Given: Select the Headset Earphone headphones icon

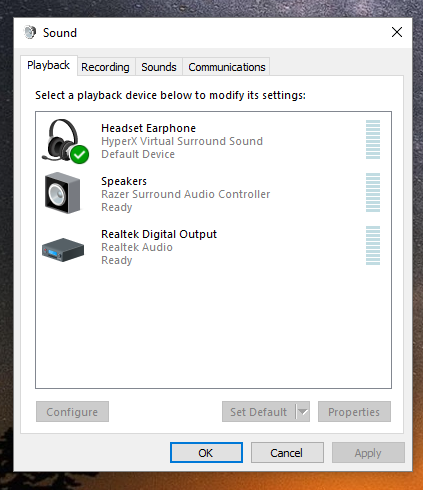Looking at the screenshot, I should point(65,141).
